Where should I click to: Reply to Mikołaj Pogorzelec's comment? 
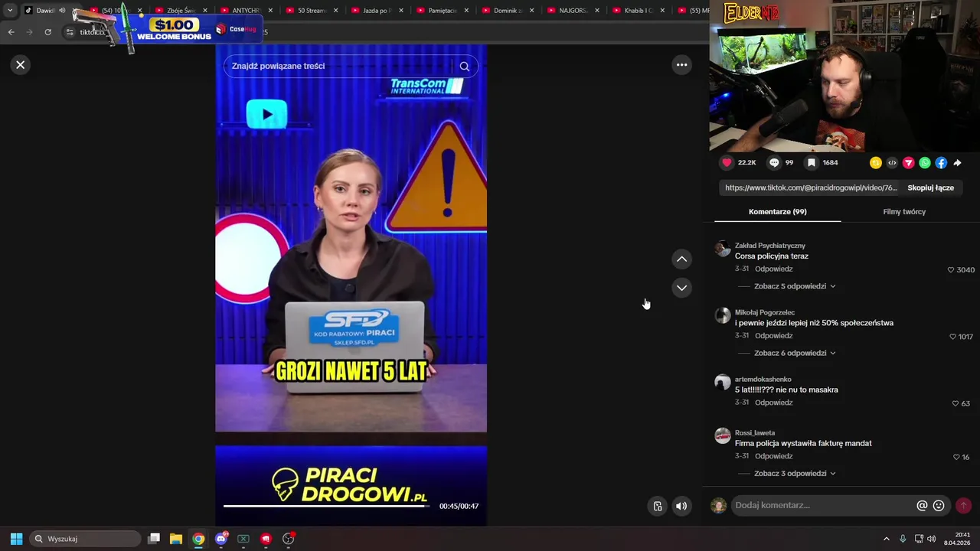773,335
